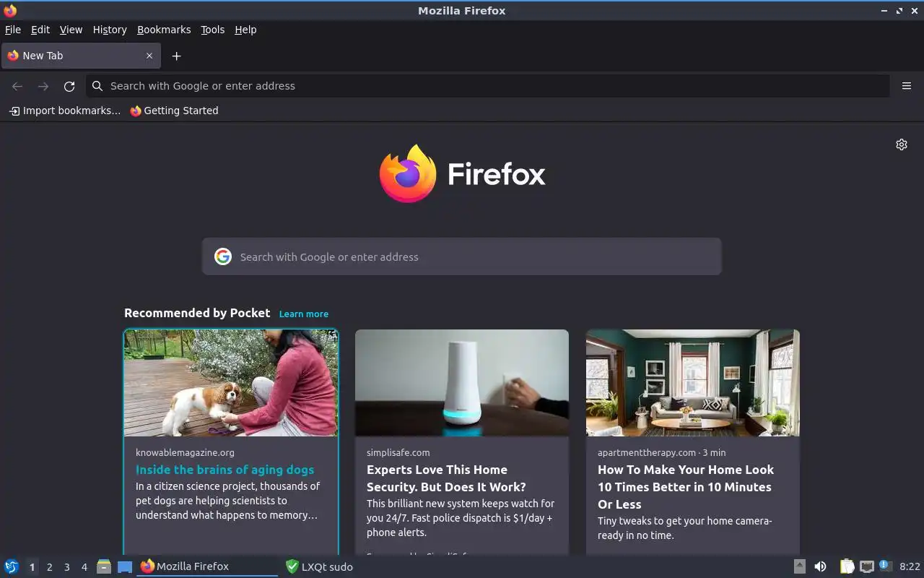Image resolution: width=924 pixels, height=578 pixels.
Task: Focus the center Google search box
Action: [x=462, y=256]
